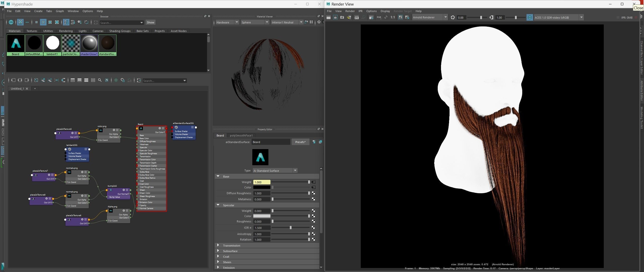Screen dimensions: 644x272
Task: Click reverse sort order icon in Browser
Action: (x=87, y=22)
